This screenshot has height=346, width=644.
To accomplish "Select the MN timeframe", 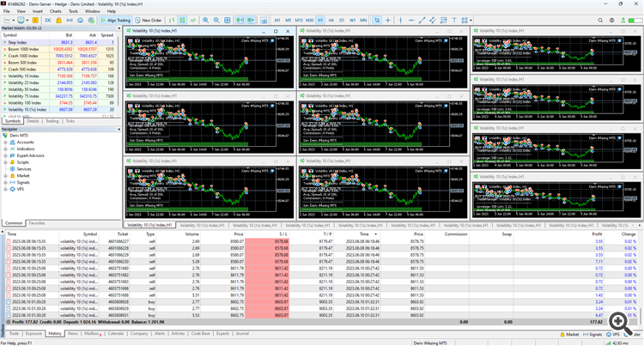I will (363, 20).
